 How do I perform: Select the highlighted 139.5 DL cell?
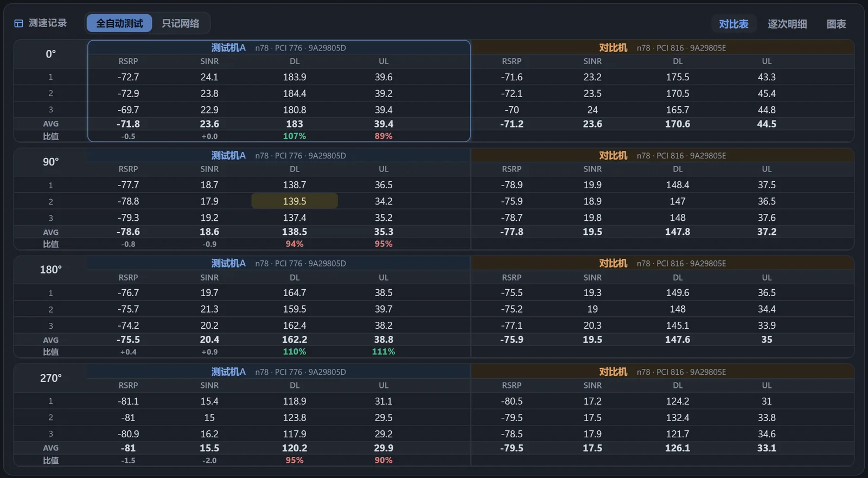coord(295,201)
